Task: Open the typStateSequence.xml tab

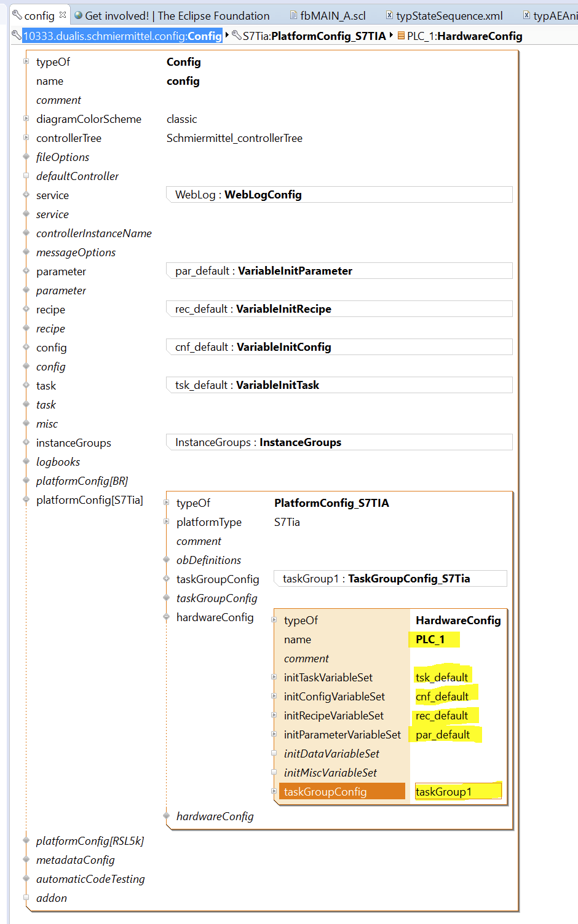Action: pos(449,16)
